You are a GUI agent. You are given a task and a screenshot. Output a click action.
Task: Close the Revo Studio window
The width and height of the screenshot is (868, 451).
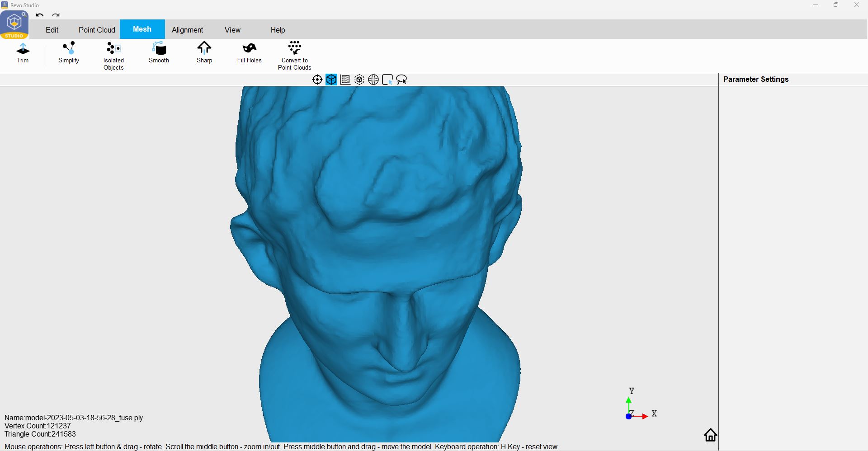click(x=857, y=5)
